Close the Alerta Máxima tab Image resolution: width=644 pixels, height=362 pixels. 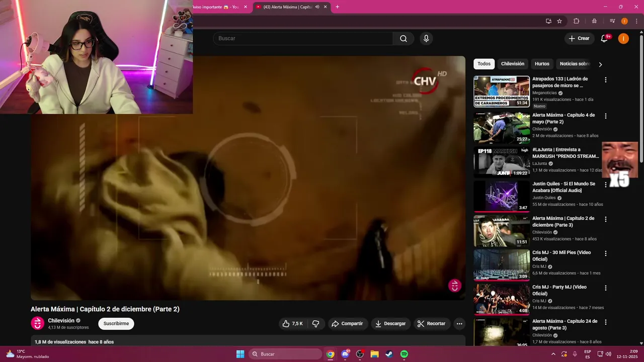(326, 7)
